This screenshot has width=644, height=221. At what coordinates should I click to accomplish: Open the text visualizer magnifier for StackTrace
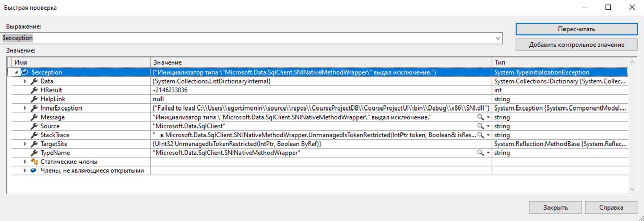[480, 135]
